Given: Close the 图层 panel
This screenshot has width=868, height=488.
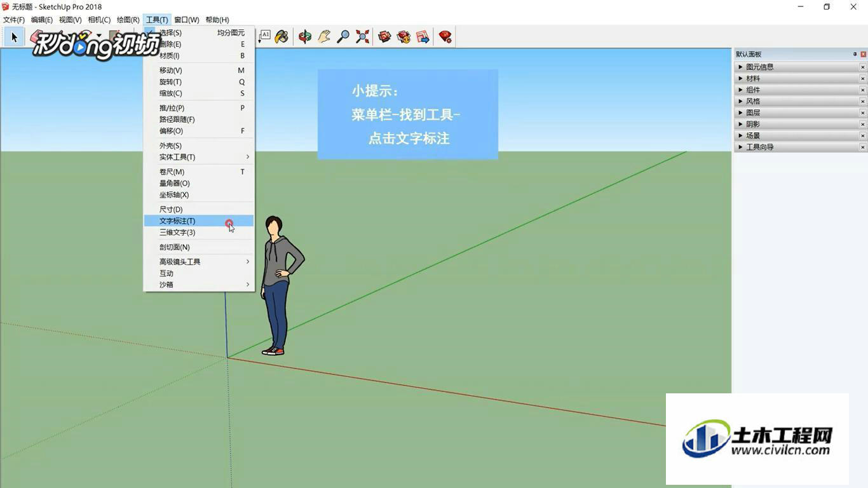Looking at the screenshot, I should 863,112.
